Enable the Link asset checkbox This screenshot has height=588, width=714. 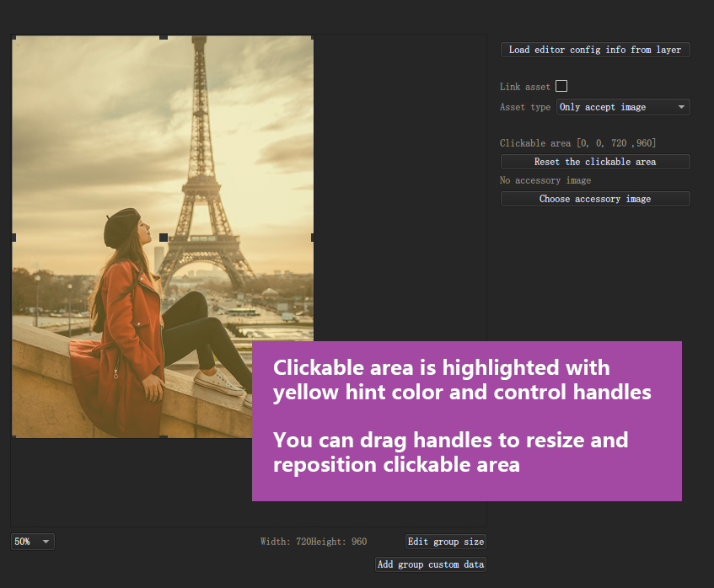561,86
